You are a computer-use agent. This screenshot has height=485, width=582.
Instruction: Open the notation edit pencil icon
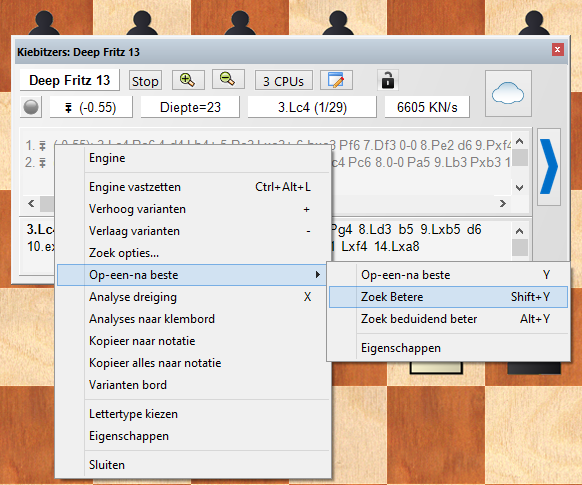click(336, 80)
